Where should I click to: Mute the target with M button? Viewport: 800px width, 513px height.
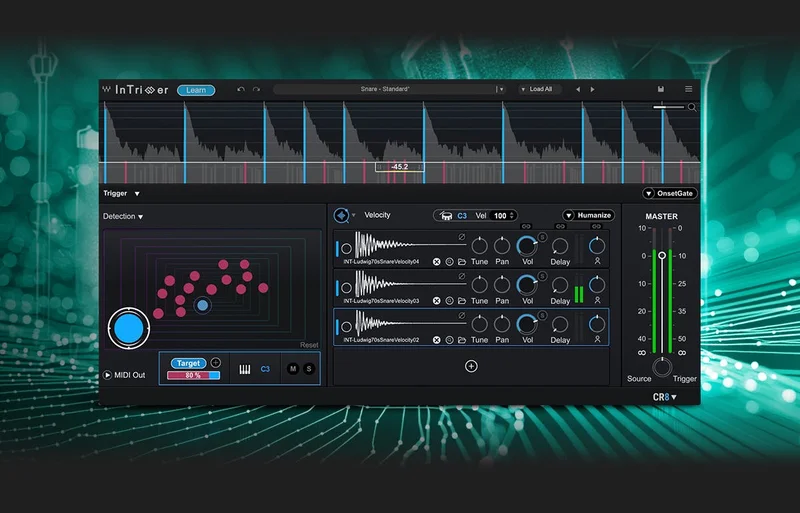293,369
